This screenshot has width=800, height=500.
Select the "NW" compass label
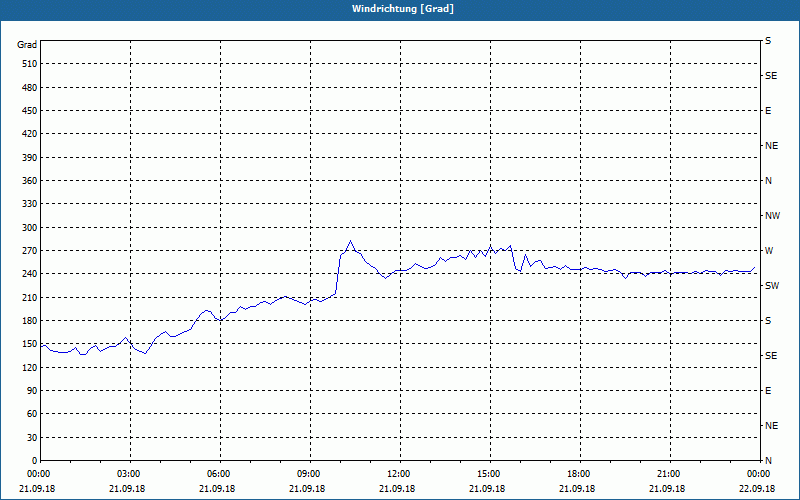point(772,216)
